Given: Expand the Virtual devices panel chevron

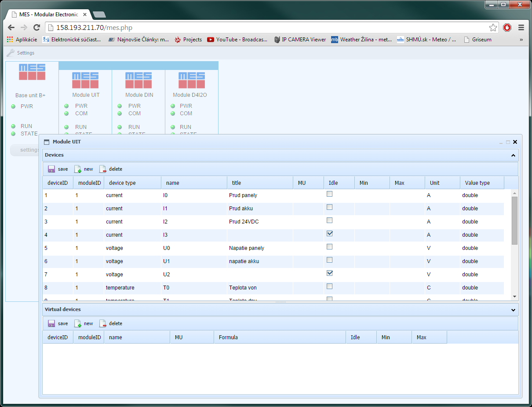Looking at the screenshot, I should 513,310.
